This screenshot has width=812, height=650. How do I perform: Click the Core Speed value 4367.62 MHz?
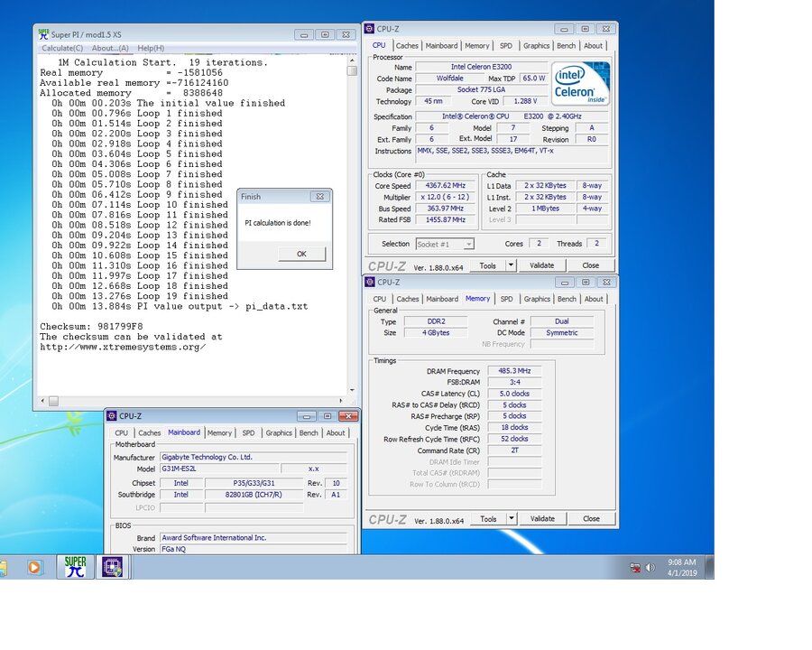pyautogui.click(x=446, y=186)
